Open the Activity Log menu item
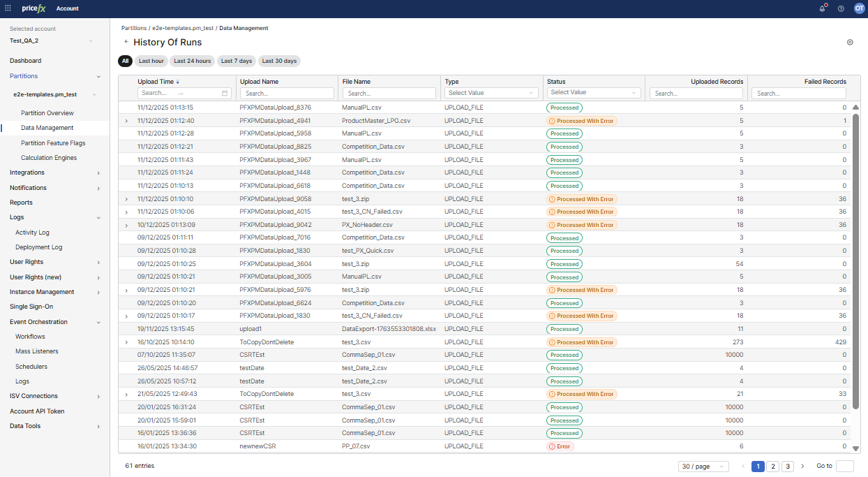The width and height of the screenshot is (868, 477). pyautogui.click(x=32, y=233)
